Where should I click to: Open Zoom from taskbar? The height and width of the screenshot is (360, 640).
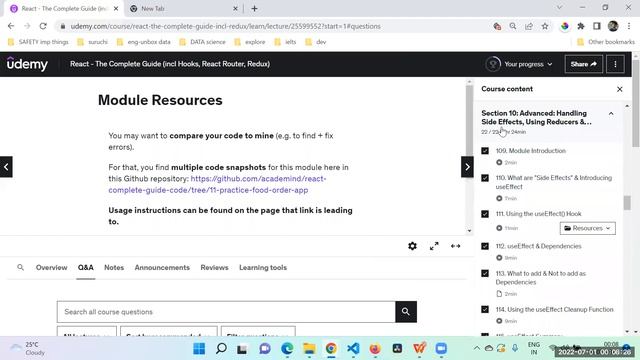441,349
